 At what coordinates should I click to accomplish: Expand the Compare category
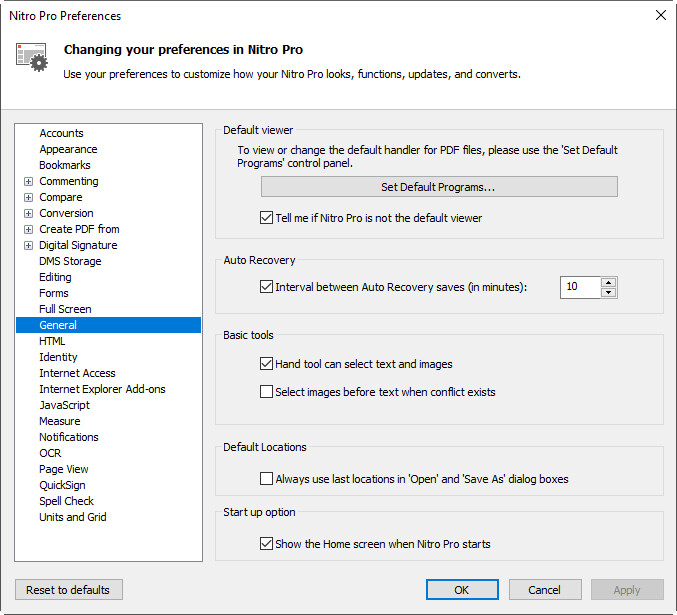28,198
